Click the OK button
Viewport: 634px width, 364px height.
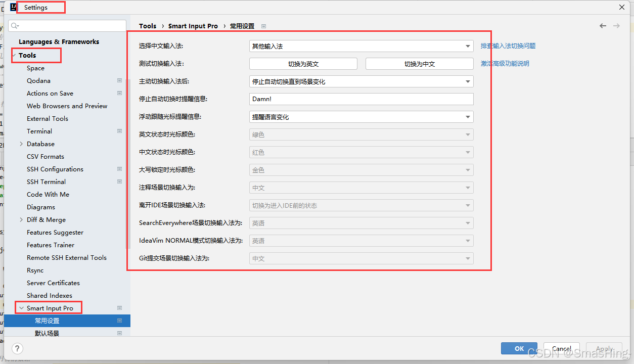(x=519, y=348)
